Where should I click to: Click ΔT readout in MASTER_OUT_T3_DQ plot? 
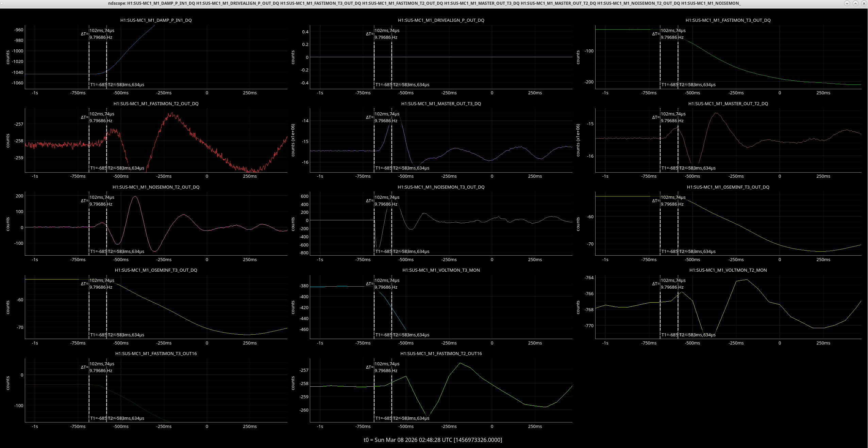tap(369, 117)
